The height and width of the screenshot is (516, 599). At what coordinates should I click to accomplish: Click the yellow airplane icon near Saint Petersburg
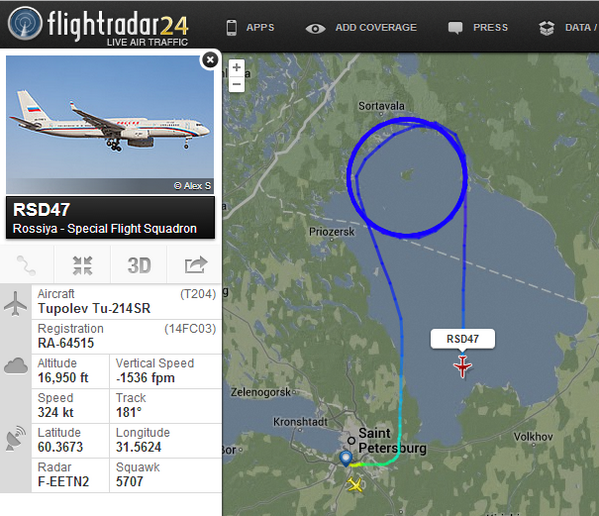tap(355, 485)
